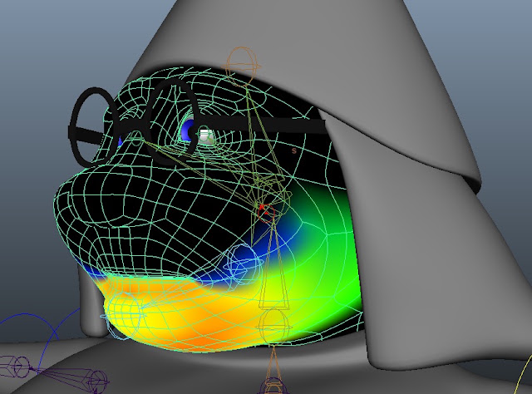532x394 pixels.
Task: Select the orange sphere control below the chin
Action: click(x=274, y=326)
